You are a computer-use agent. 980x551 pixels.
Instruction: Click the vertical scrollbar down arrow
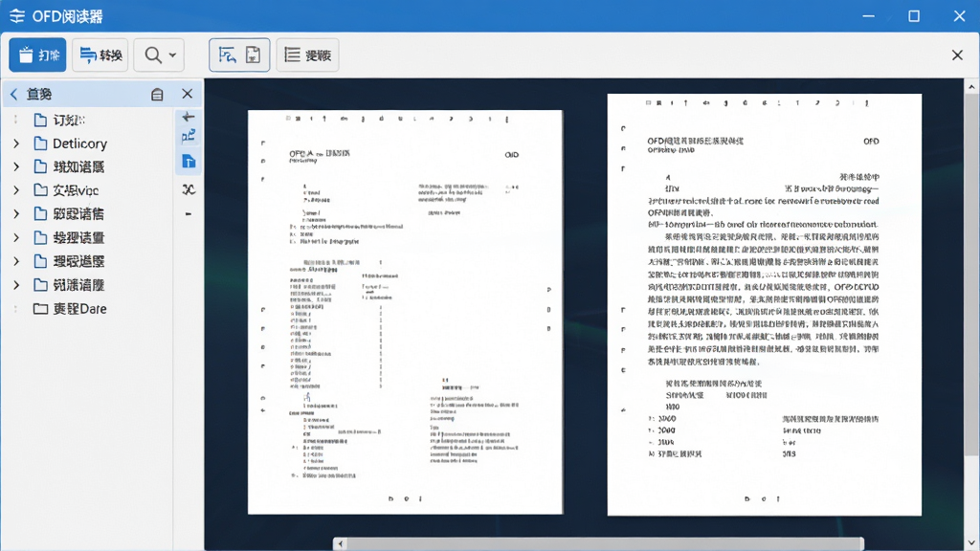tap(972, 543)
